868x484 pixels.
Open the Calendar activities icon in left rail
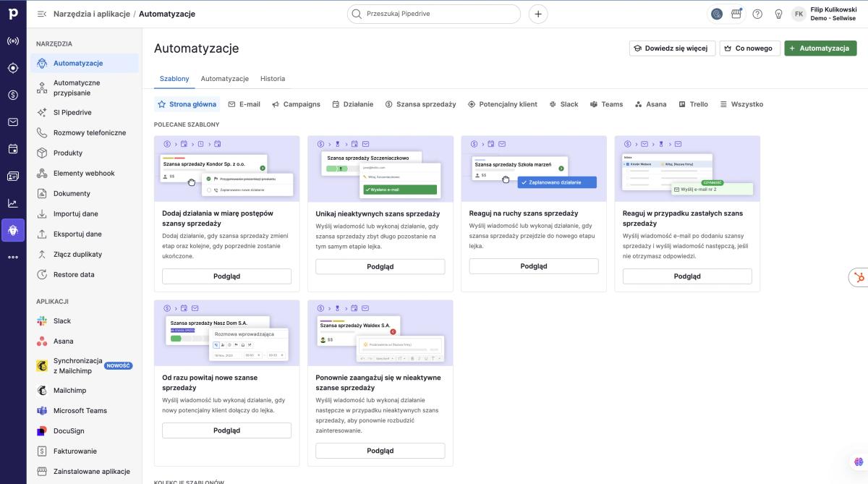click(13, 149)
